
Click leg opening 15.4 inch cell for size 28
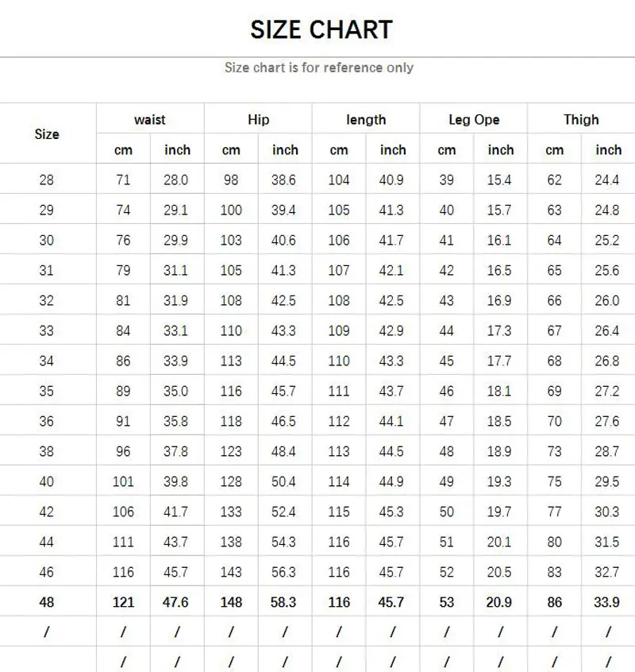499,180
